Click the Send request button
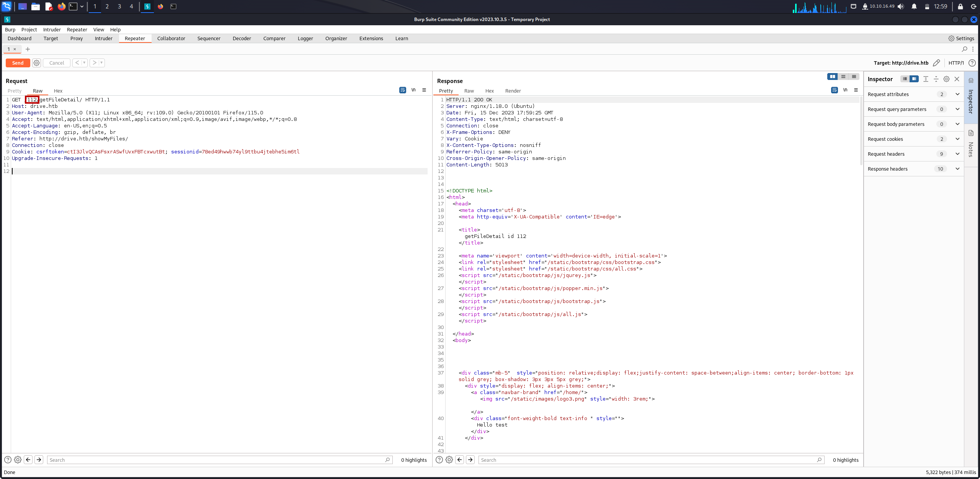Viewport: 980px width, 479px height. tap(18, 63)
